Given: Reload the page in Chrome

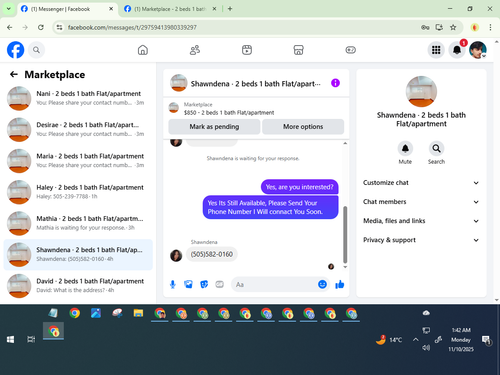Looking at the screenshot, I should click(41, 27).
